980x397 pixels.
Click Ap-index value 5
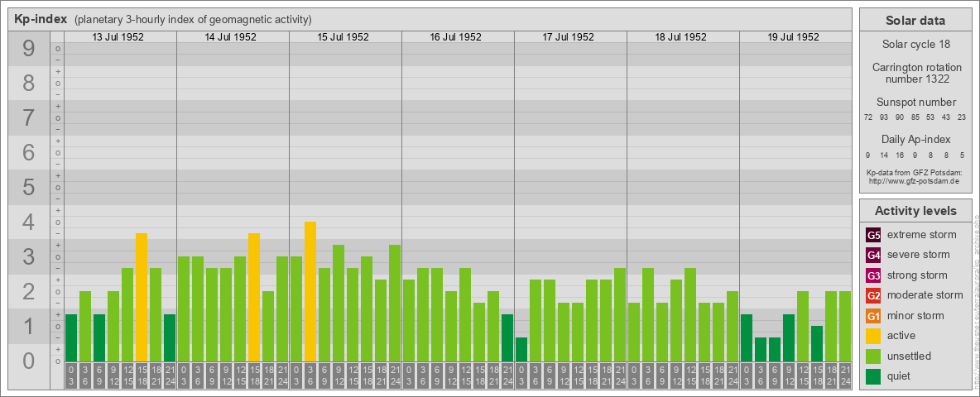click(962, 155)
